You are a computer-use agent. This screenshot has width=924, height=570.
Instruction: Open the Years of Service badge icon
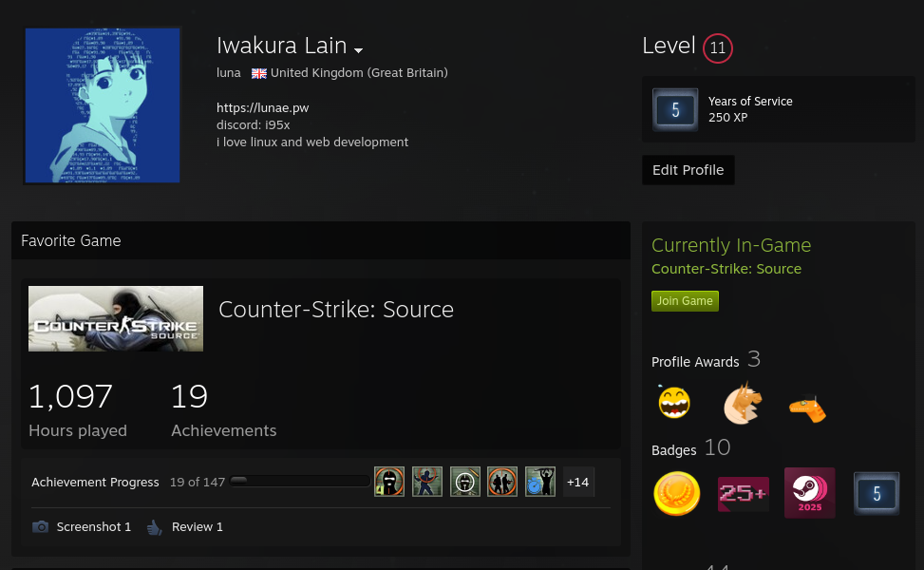point(675,109)
